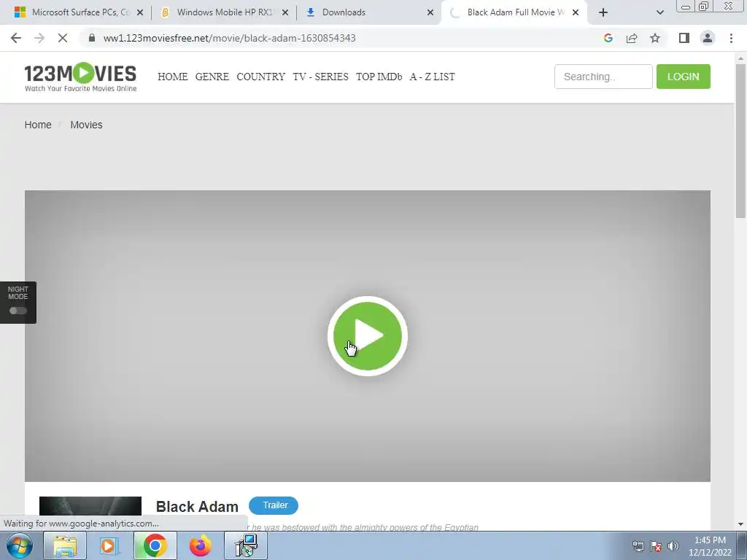The width and height of the screenshot is (747, 560).
Task: Close the Black Adam Full Movie tab
Action: pos(576,13)
